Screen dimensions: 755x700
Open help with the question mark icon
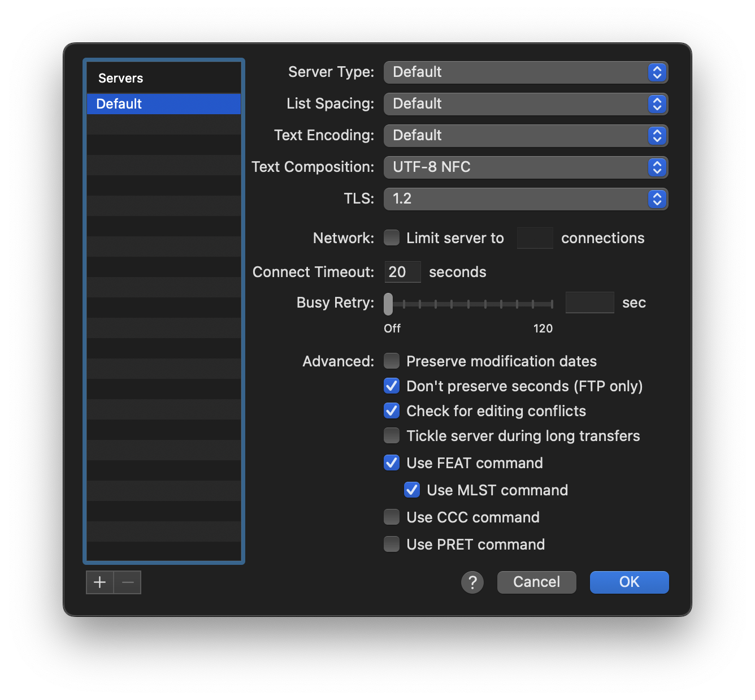click(x=472, y=582)
